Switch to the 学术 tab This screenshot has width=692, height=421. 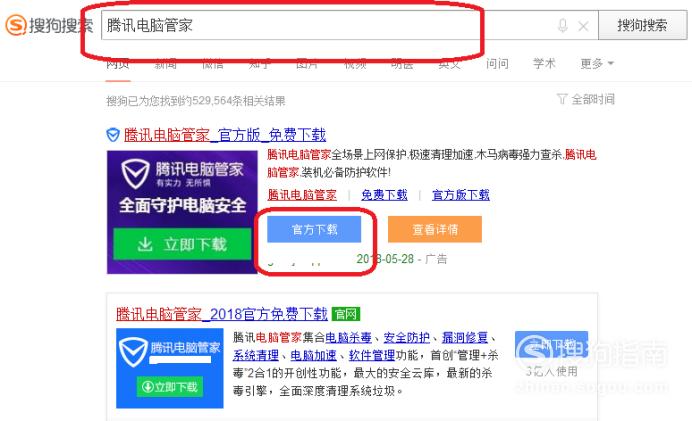click(544, 64)
